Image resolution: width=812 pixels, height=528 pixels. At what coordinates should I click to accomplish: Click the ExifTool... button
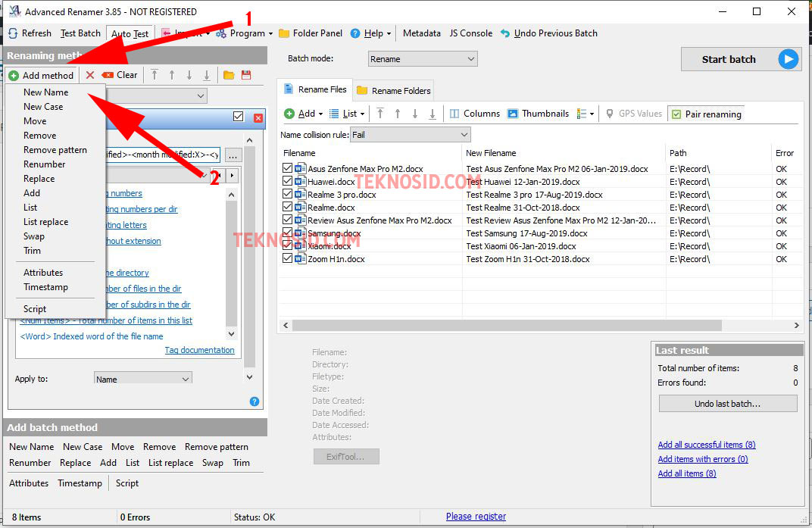346,457
